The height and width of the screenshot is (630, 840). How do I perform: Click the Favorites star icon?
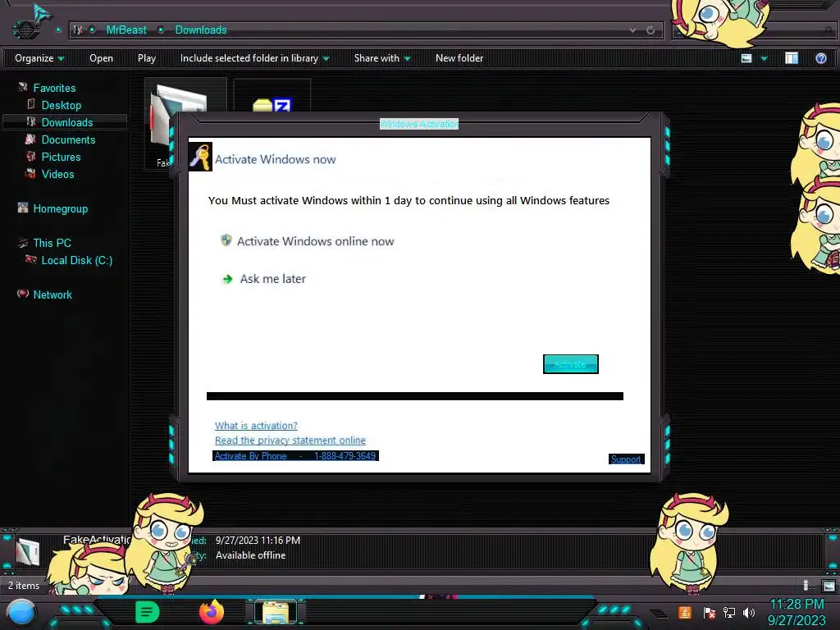(x=22, y=87)
